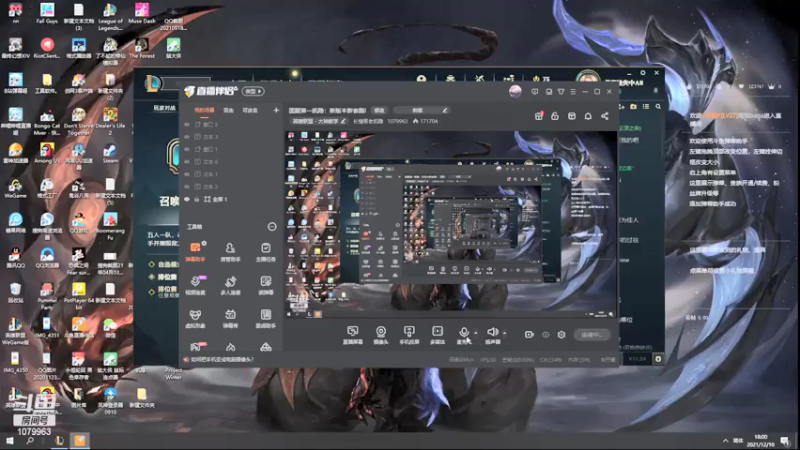Screen dimensions: 800x450
Task: Open the hamburger menu in streaming app title bar
Action: click(573, 92)
